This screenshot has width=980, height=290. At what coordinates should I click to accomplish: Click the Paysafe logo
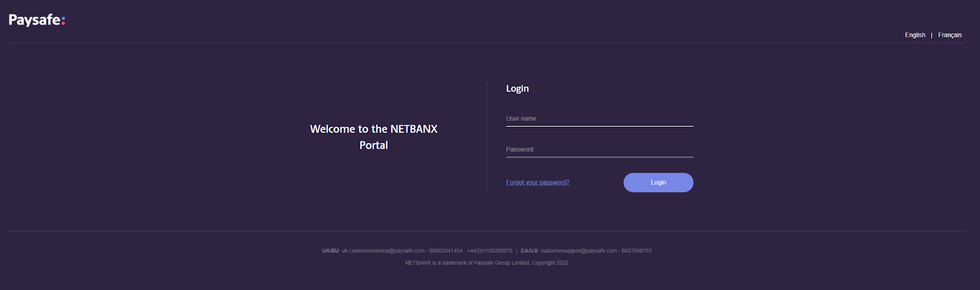click(36, 20)
